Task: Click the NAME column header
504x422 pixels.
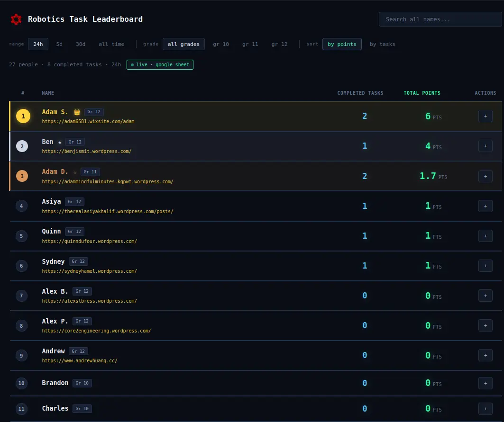Action: click(48, 93)
